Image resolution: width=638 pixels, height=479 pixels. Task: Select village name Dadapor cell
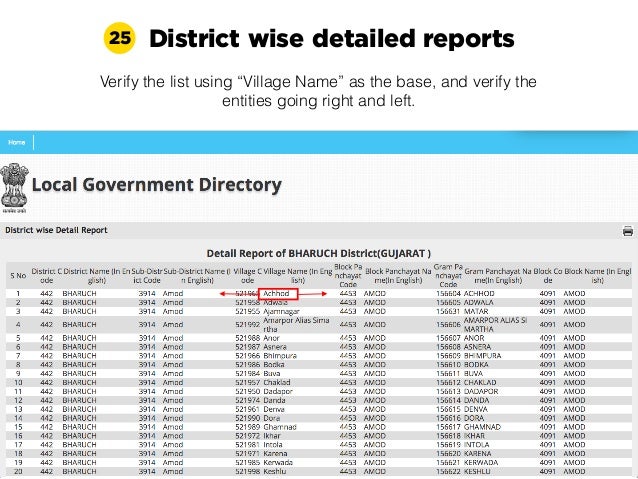(x=278, y=392)
